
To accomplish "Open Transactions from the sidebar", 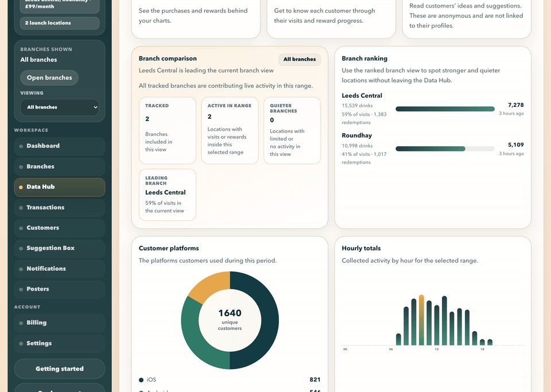I will [x=59, y=208].
